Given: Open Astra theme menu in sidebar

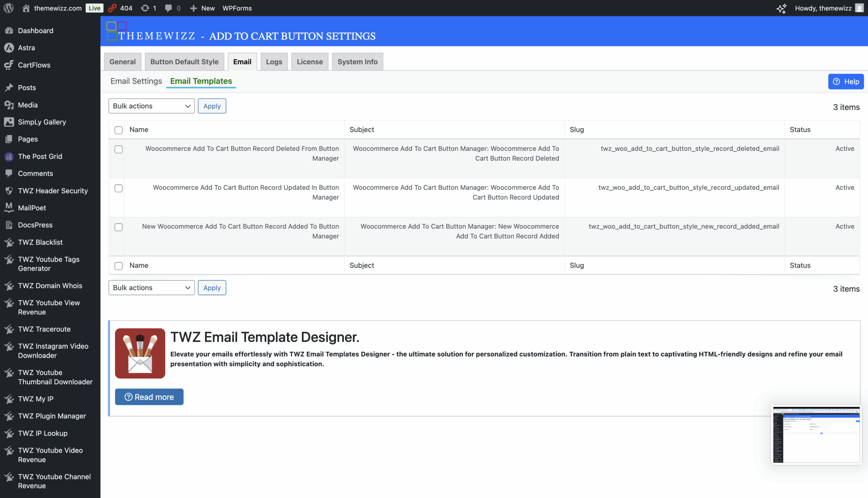Looking at the screenshot, I should [x=26, y=47].
